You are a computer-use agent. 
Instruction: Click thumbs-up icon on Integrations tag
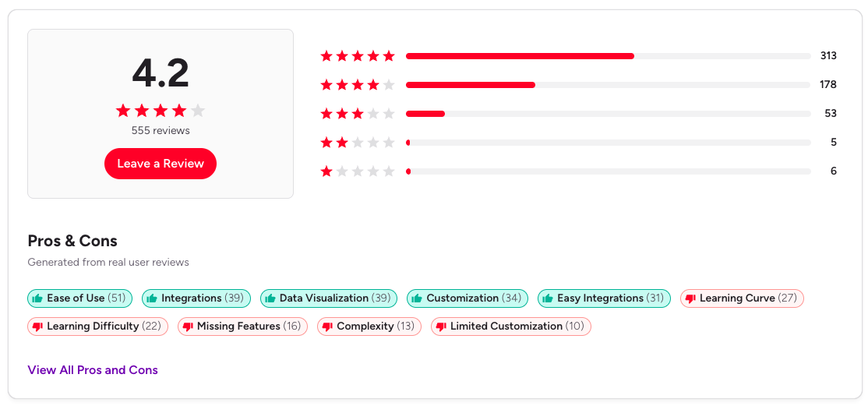coord(152,298)
